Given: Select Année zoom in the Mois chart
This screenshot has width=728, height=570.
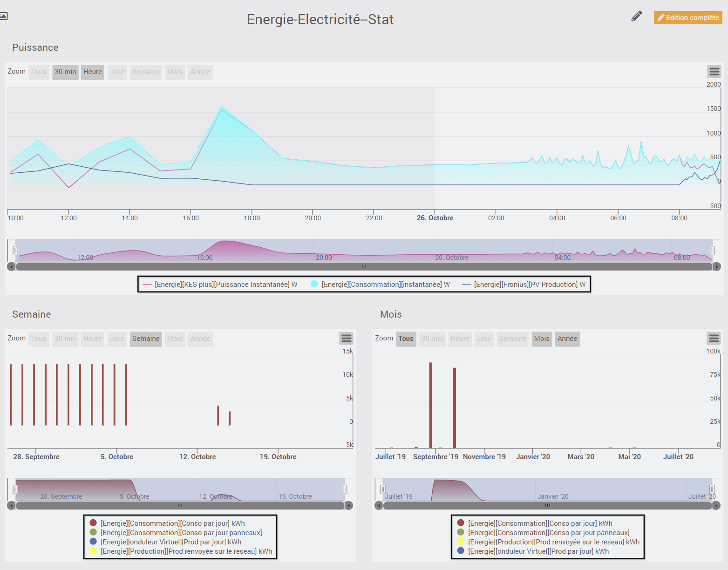Looking at the screenshot, I should tap(567, 339).
